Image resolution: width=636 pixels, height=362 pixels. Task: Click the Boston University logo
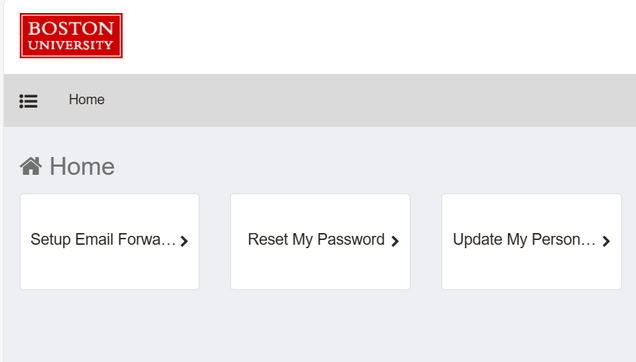pyautogui.click(x=71, y=35)
